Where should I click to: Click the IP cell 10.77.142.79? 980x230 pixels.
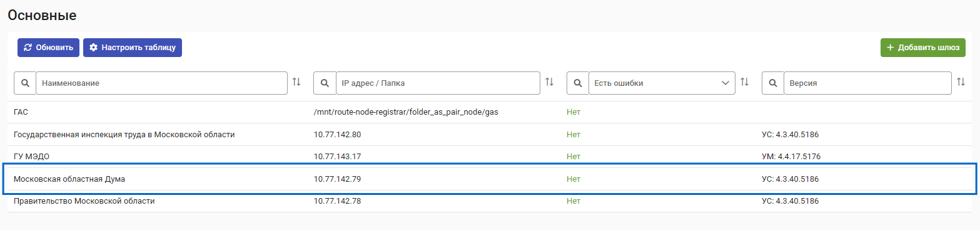point(338,179)
